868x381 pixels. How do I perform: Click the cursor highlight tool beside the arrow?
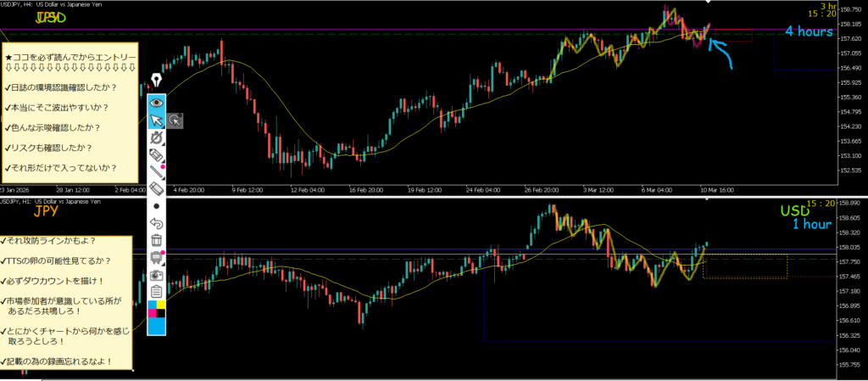175,120
